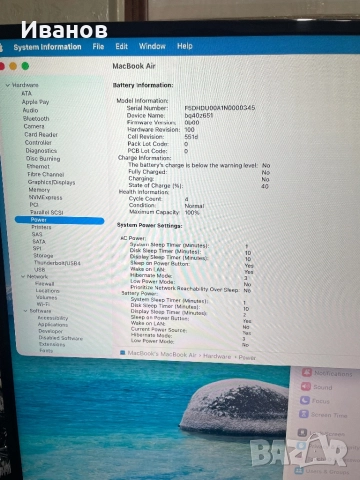360x480 pixels.
Task: Open Focus in System Settings window
Action: (x=315, y=401)
